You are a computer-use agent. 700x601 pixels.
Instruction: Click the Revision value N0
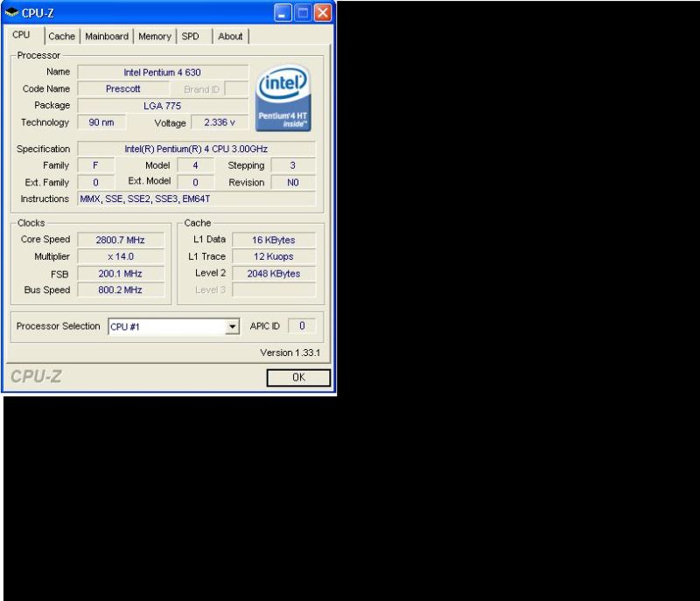[293, 183]
